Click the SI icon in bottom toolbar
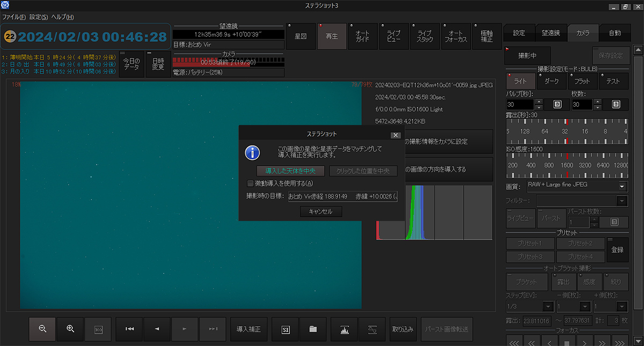The height and width of the screenshot is (346, 644). (286, 329)
